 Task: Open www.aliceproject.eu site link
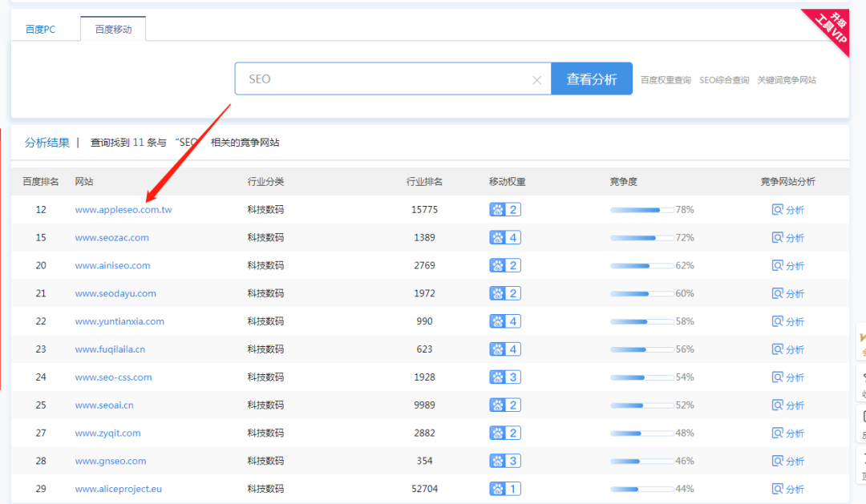tap(118, 489)
